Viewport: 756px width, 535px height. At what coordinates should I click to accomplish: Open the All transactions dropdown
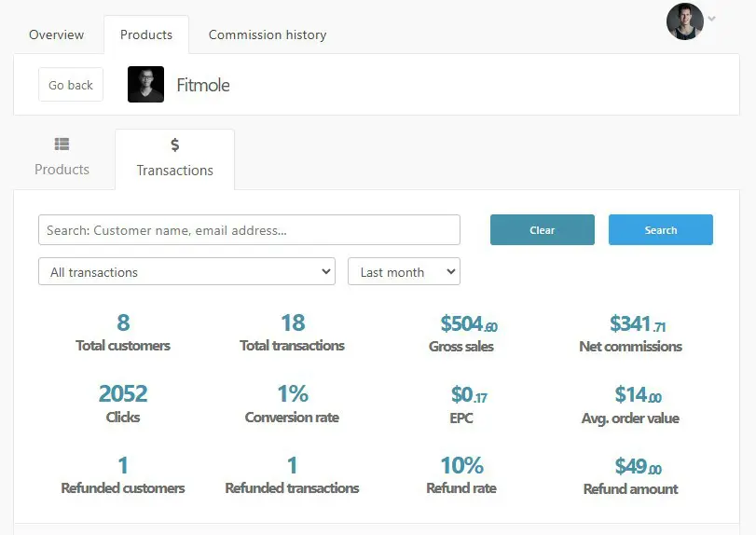tap(186, 271)
